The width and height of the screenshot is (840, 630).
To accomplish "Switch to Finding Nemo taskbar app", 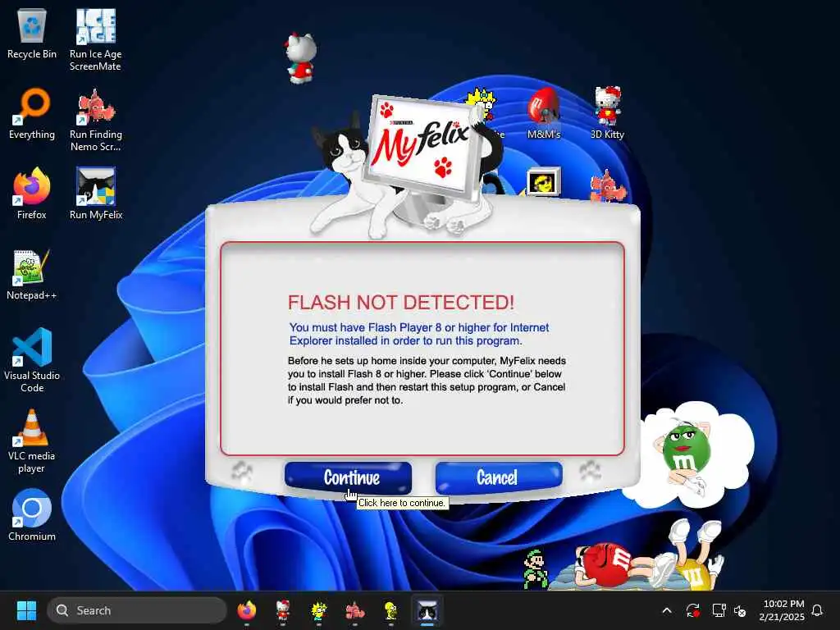I will pyautogui.click(x=354, y=610).
